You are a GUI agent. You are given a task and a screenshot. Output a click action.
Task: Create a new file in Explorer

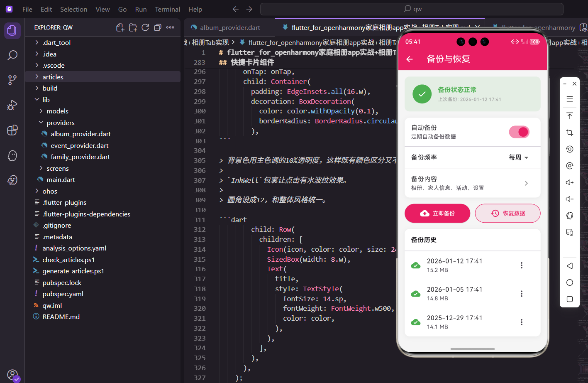pos(120,27)
